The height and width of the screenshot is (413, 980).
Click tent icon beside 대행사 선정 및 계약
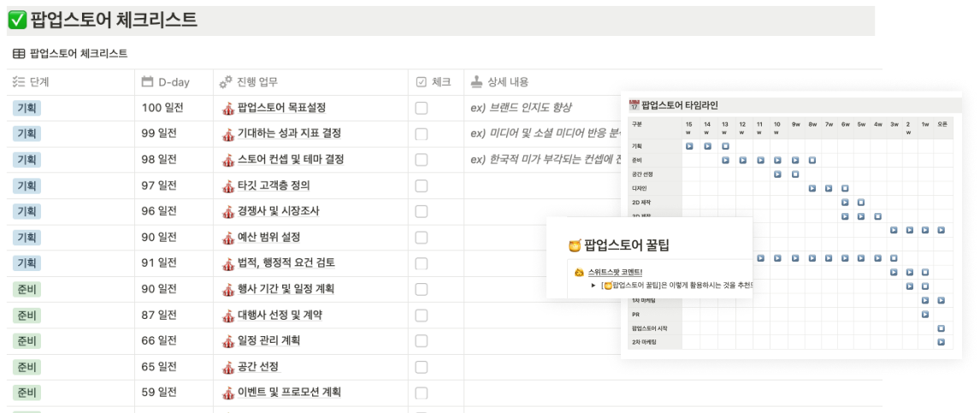tap(228, 315)
